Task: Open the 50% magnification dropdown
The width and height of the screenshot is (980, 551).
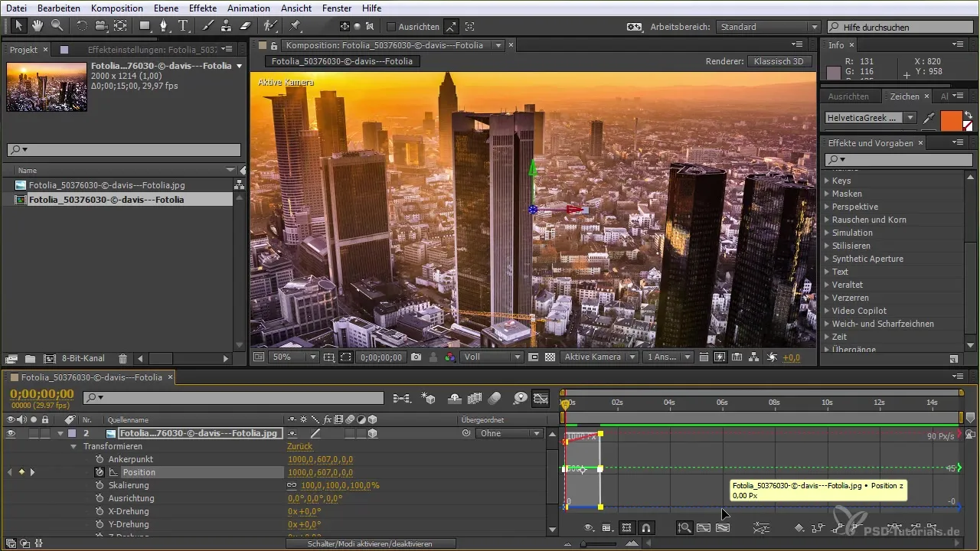Action: point(295,357)
